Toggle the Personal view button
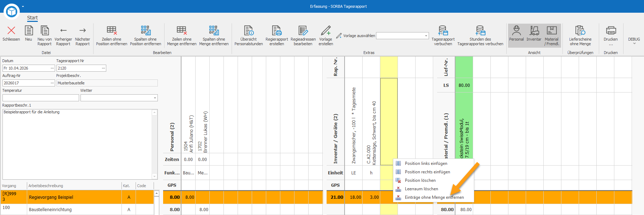Screen dimensions: 644x215 (x=516, y=35)
